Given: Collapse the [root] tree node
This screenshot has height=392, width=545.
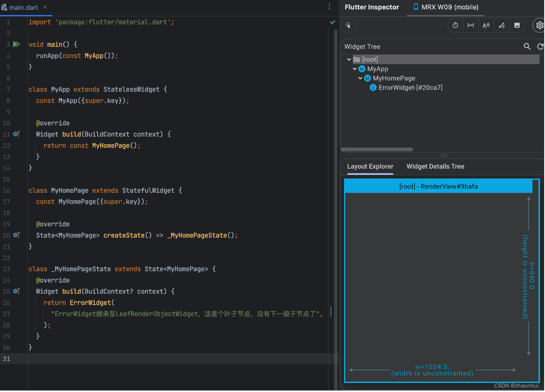Looking at the screenshot, I should 349,60.
